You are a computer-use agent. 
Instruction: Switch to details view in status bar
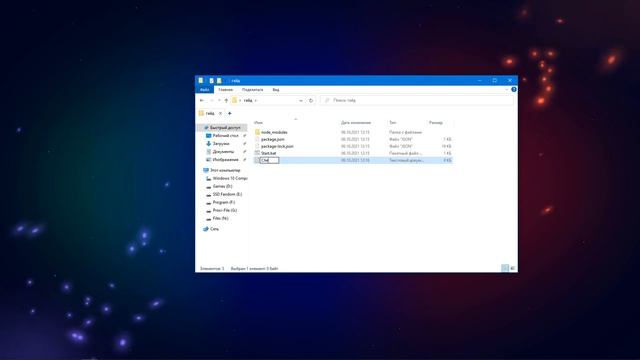pyautogui.click(x=505, y=268)
